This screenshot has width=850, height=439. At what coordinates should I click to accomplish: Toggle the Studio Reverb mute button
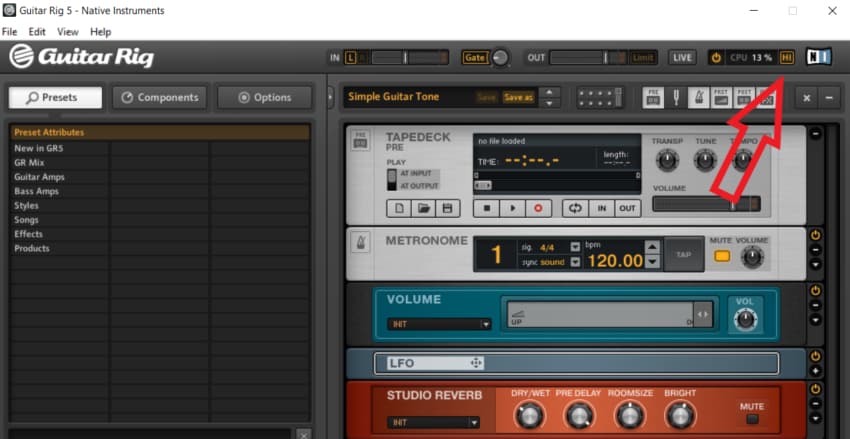point(751,420)
